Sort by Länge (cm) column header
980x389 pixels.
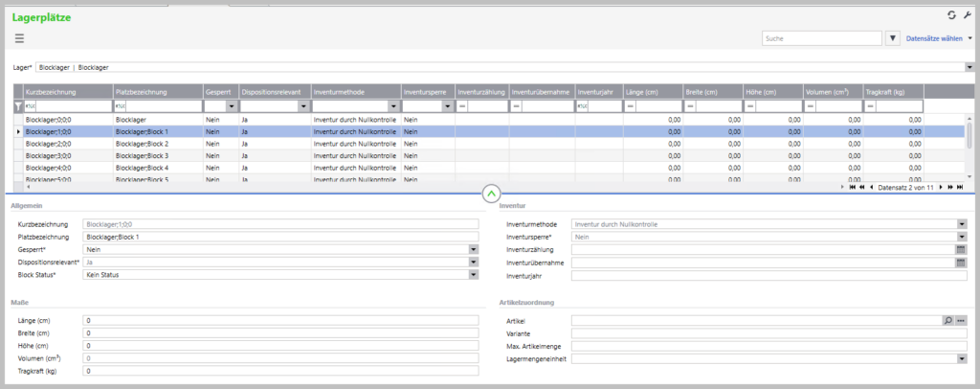coord(653,92)
